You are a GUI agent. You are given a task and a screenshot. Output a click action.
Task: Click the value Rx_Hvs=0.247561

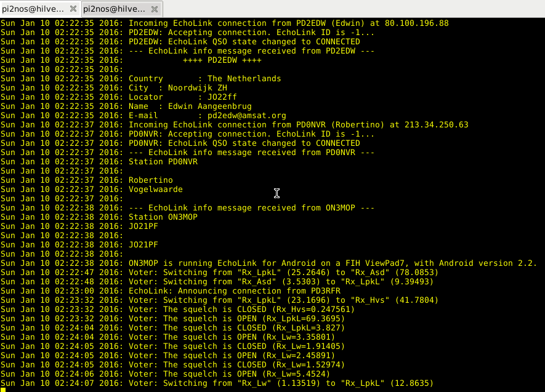[313, 310]
